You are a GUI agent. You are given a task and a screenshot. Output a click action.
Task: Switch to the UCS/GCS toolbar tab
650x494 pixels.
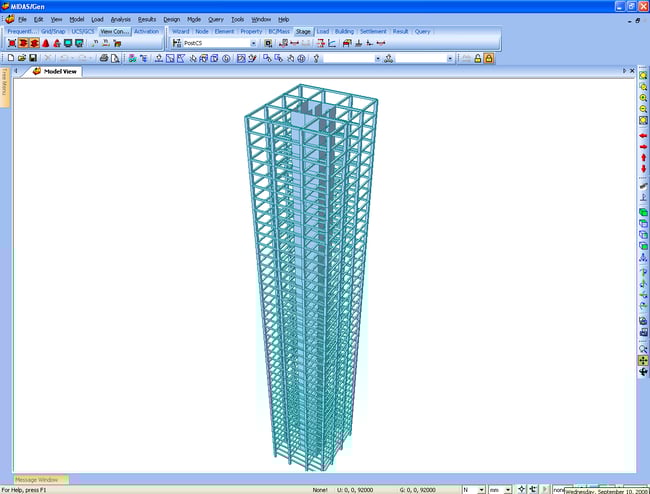[83, 31]
